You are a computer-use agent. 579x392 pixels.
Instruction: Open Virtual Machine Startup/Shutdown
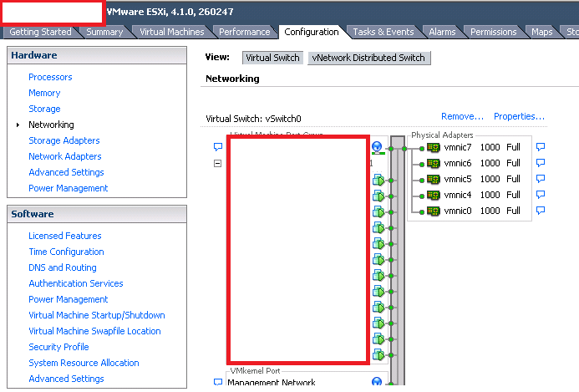point(97,315)
